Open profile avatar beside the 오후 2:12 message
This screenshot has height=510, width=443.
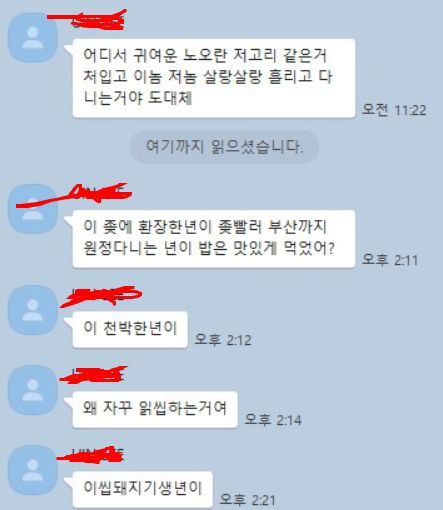click(x=33, y=310)
